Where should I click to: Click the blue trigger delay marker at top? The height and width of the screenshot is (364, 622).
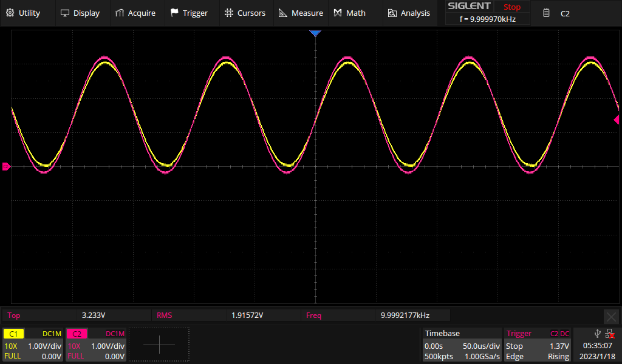tap(315, 33)
